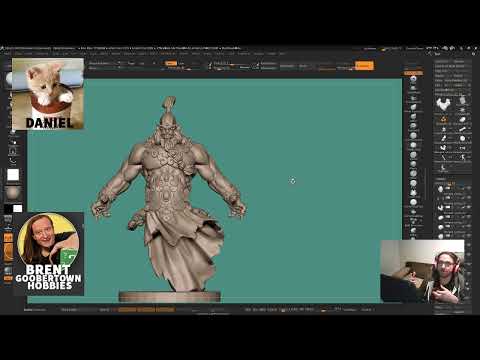The height and width of the screenshot is (360, 480).
Task: Click the orange bar at bottom of left shelf
Action: (8, 278)
